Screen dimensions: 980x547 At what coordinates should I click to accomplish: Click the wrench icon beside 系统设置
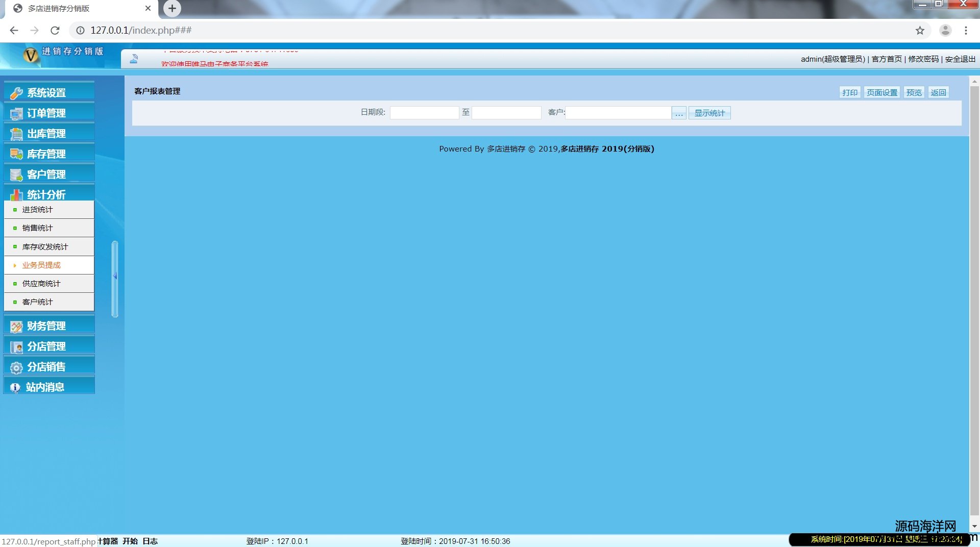click(16, 93)
